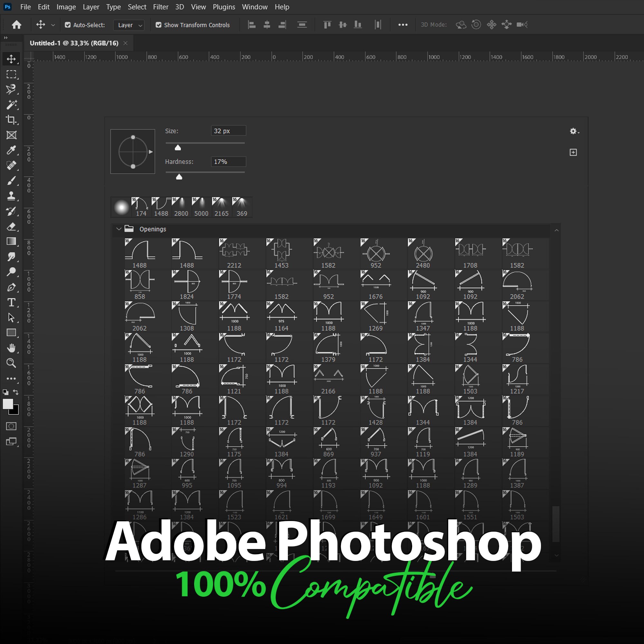The height and width of the screenshot is (644, 644).
Task: Toggle Auto-Select checkbox
Action: (68, 25)
